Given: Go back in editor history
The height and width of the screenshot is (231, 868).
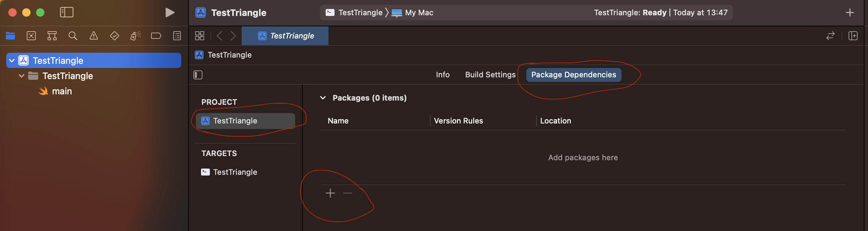Looking at the screenshot, I should pyautogui.click(x=219, y=36).
